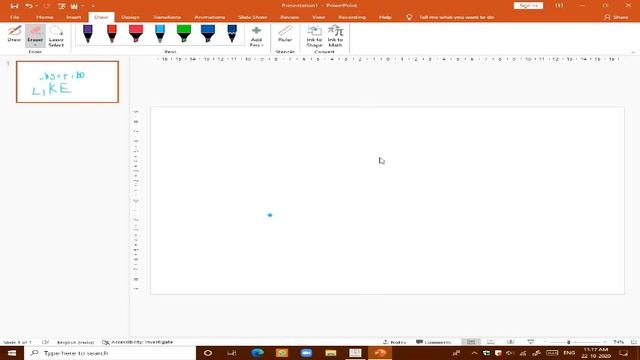
Task: Toggle the Eraser tool
Action: point(35,36)
